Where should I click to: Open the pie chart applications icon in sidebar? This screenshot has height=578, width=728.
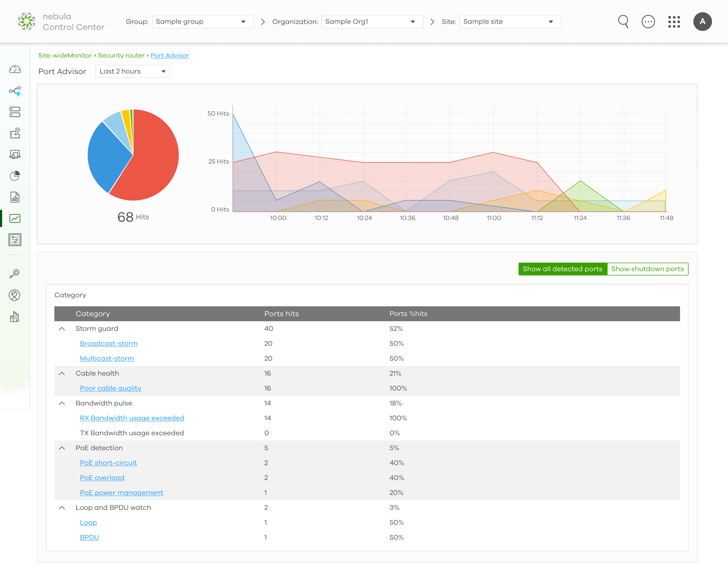pos(15,176)
